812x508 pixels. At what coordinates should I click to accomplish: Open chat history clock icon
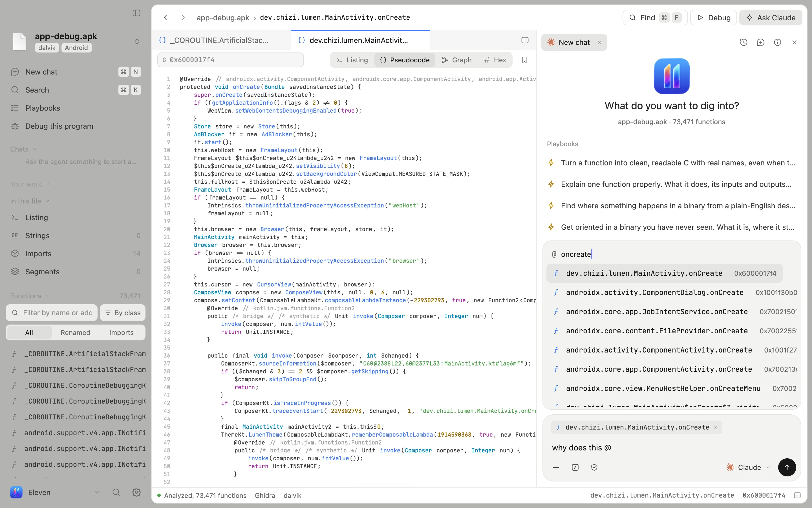[743, 42]
